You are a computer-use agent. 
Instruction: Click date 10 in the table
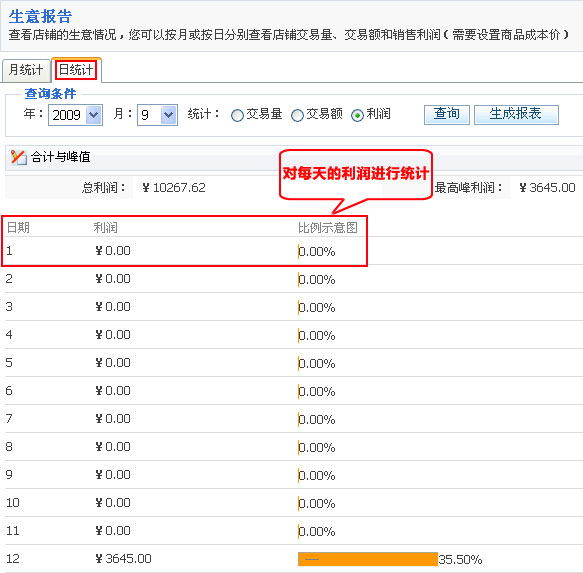13,503
